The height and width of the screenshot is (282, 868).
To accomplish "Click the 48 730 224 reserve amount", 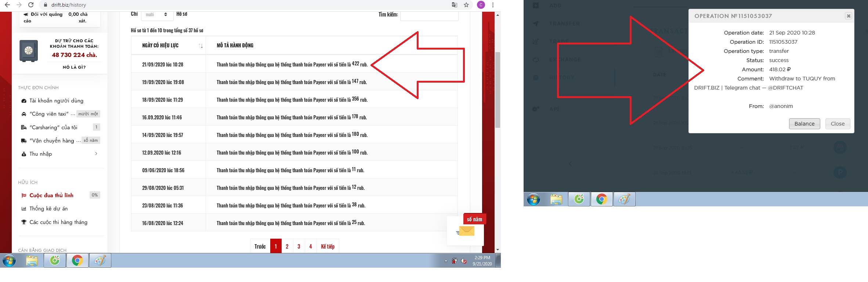I will pos(75,55).
